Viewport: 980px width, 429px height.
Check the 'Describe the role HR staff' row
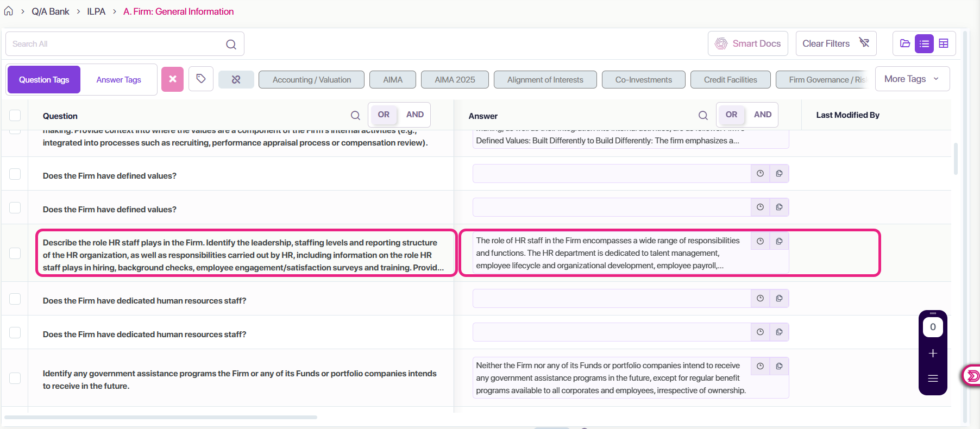[15, 253]
